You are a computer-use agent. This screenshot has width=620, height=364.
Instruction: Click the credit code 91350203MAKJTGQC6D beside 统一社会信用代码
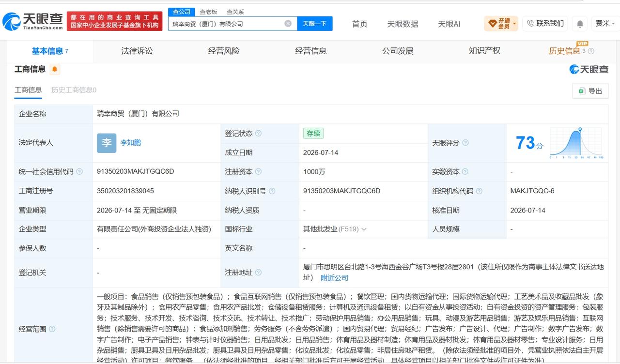pyautogui.click(x=136, y=171)
